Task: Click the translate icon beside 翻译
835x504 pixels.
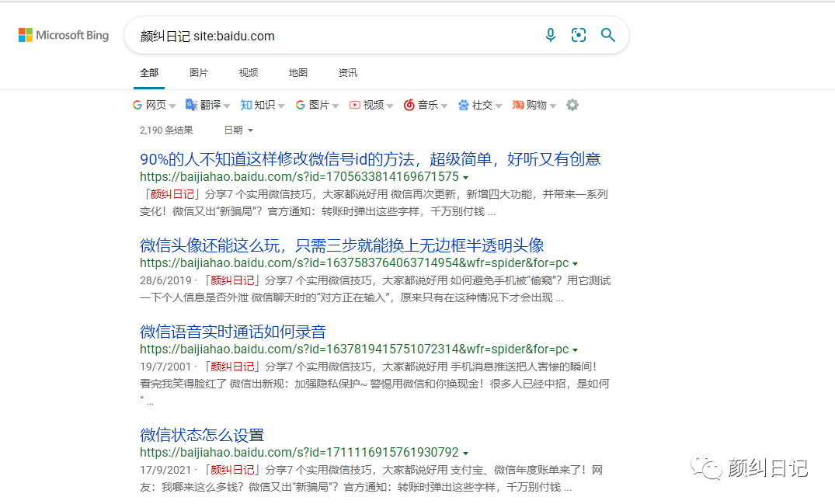Action: coord(191,105)
